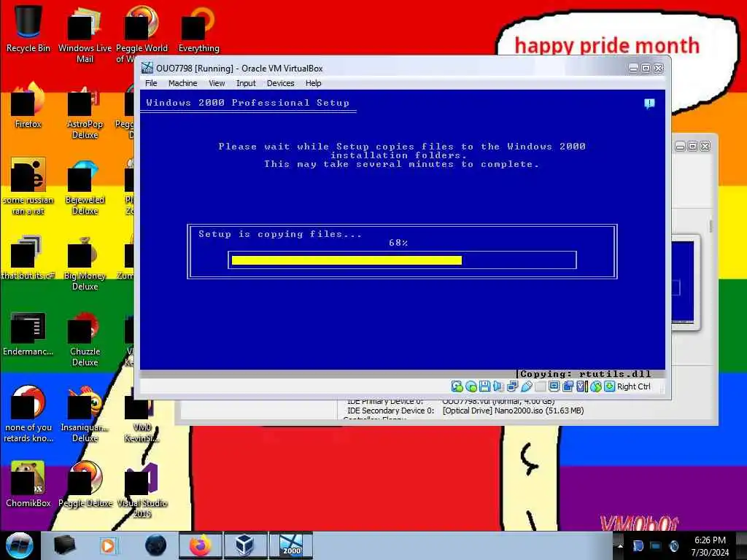
Task: Select the Insaniquar... Deluxe desktop icon
Action: (x=85, y=414)
